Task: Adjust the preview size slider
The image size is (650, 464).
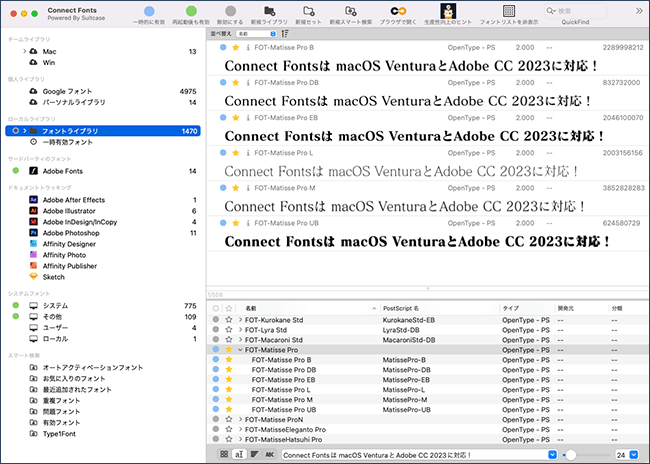Action: 570,455
